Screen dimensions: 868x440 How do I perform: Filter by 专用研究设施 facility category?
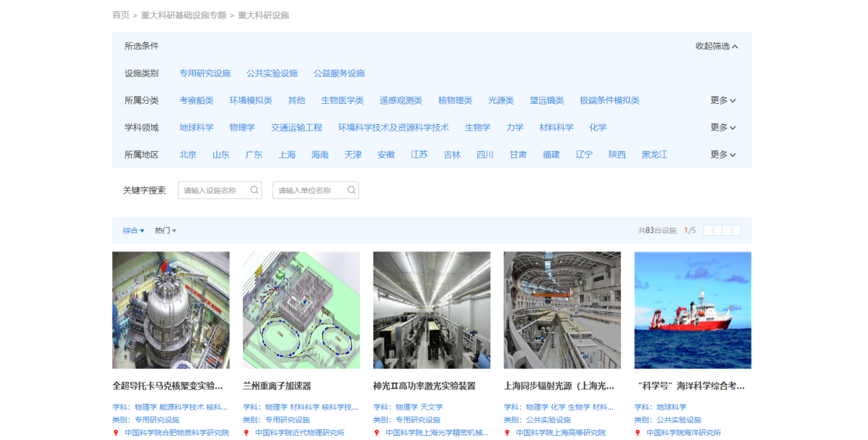point(205,73)
